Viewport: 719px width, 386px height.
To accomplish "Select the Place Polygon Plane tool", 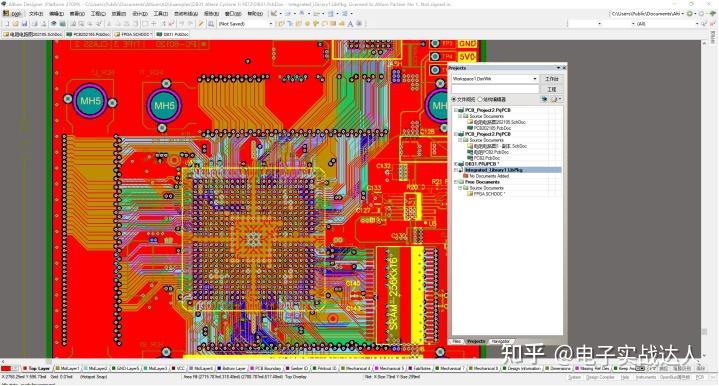I will coord(342,23).
